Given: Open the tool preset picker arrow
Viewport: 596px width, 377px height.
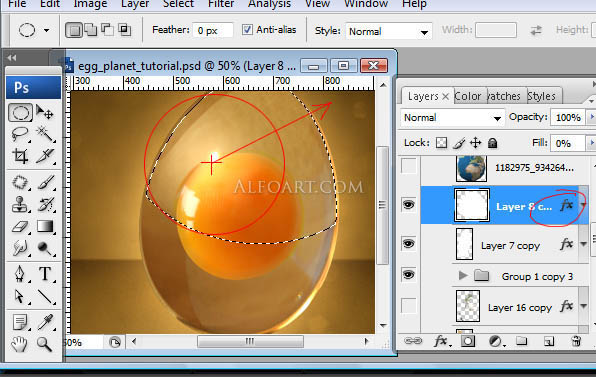Looking at the screenshot, I should [46, 30].
